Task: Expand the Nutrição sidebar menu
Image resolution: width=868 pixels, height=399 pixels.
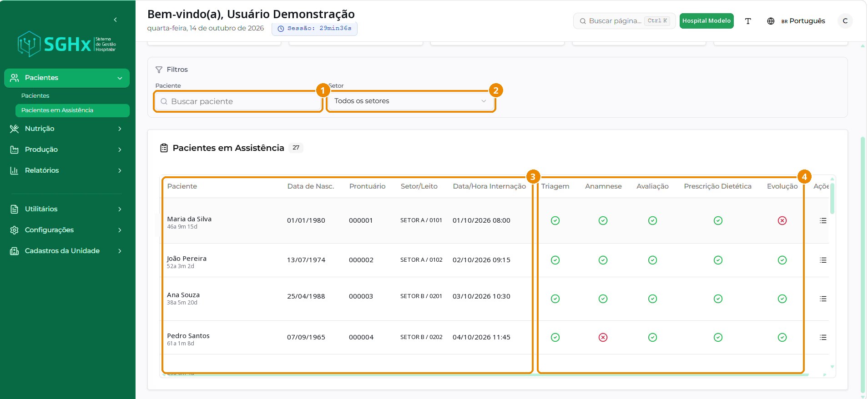Action: click(x=67, y=129)
